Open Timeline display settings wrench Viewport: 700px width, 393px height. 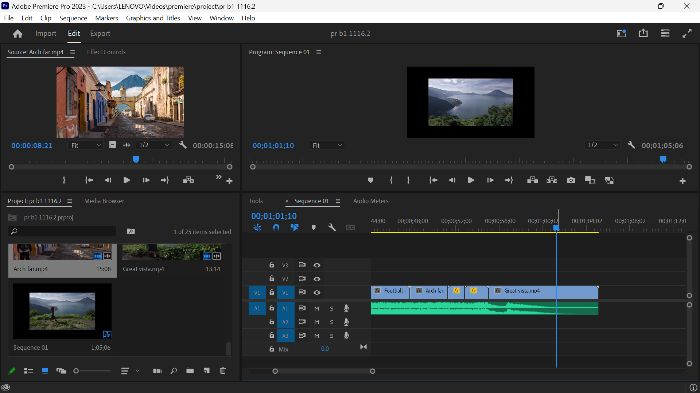[332, 227]
